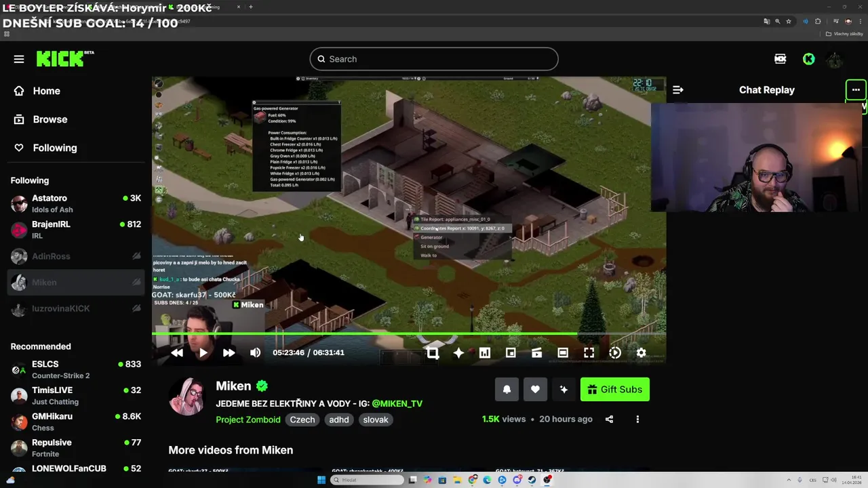This screenshot has height=488, width=868.
Task: Click the sparkle icon in player controls
Action: point(458,352)
